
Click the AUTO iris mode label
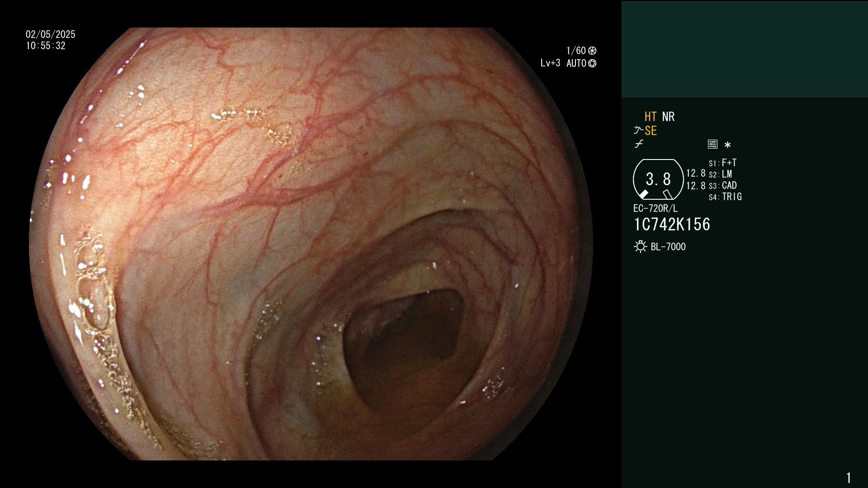pos(576,63)
